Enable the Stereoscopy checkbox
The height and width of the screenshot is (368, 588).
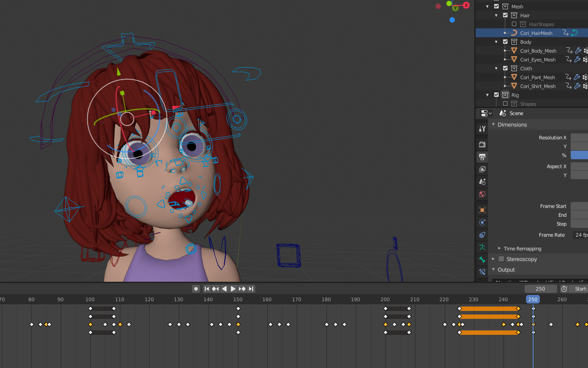501,259
